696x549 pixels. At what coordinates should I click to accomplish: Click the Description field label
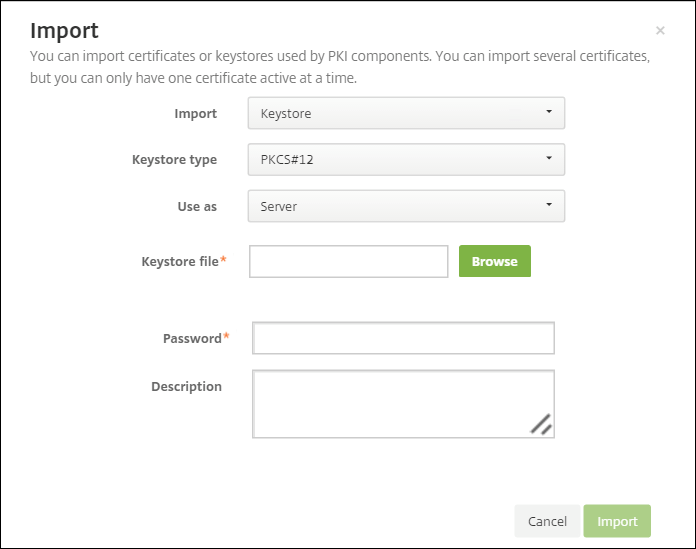point(186,386)
